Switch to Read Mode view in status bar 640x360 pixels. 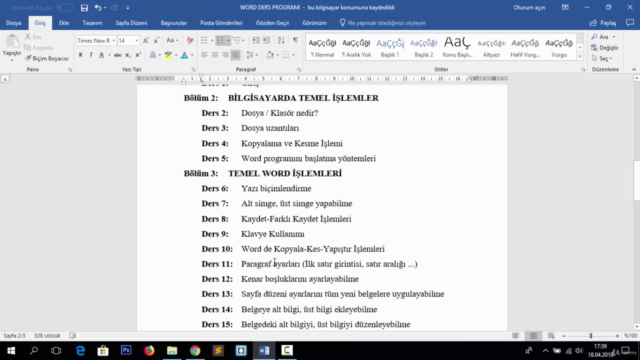coord(516,336)
